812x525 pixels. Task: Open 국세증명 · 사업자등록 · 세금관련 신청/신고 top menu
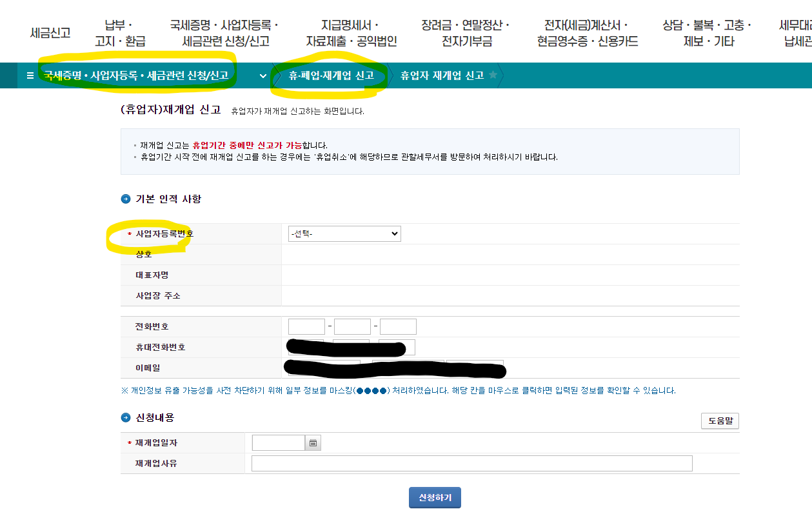pyautogui.click(x=224, y=34)
